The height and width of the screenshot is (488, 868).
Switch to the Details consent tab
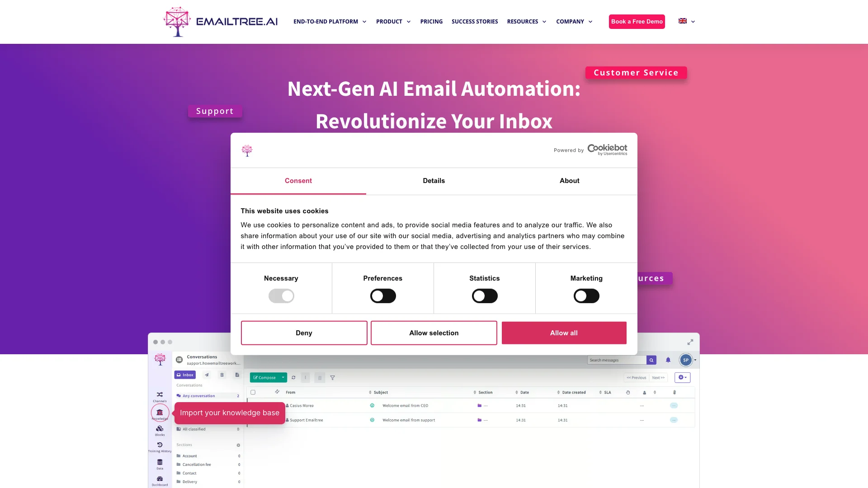(x=434, y=181)
